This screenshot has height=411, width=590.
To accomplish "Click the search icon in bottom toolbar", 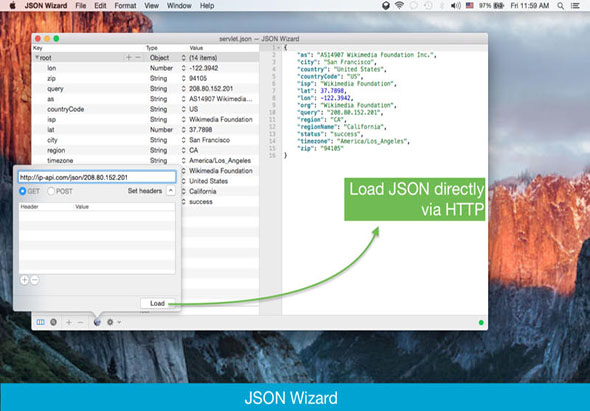I will click(x=54, y=322).
